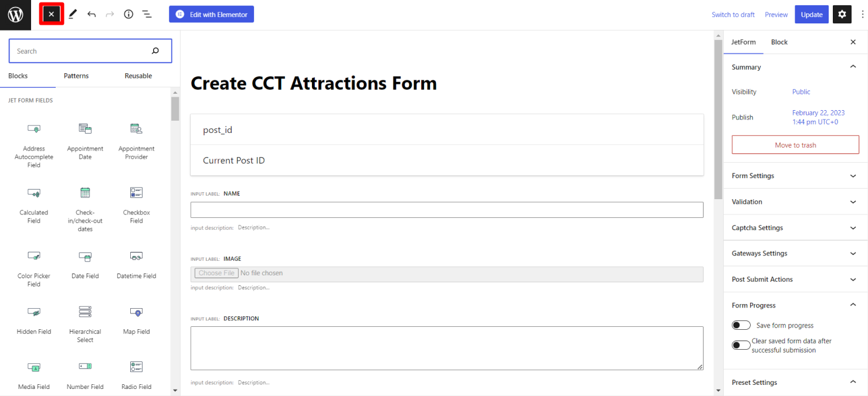The height and width of the screenshot is (396, 868).
Task: Toggle Clear saved form data after submission
Action: pos(741,345)
